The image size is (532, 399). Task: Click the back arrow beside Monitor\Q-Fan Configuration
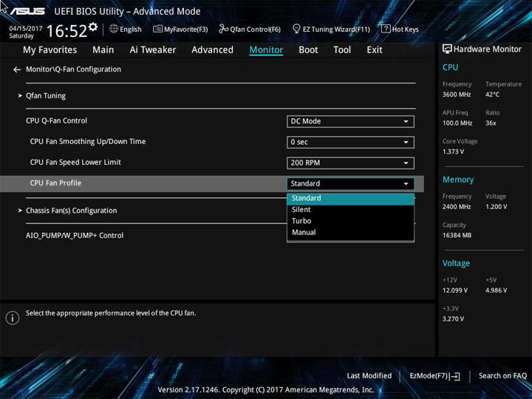(x=17, y=69)
